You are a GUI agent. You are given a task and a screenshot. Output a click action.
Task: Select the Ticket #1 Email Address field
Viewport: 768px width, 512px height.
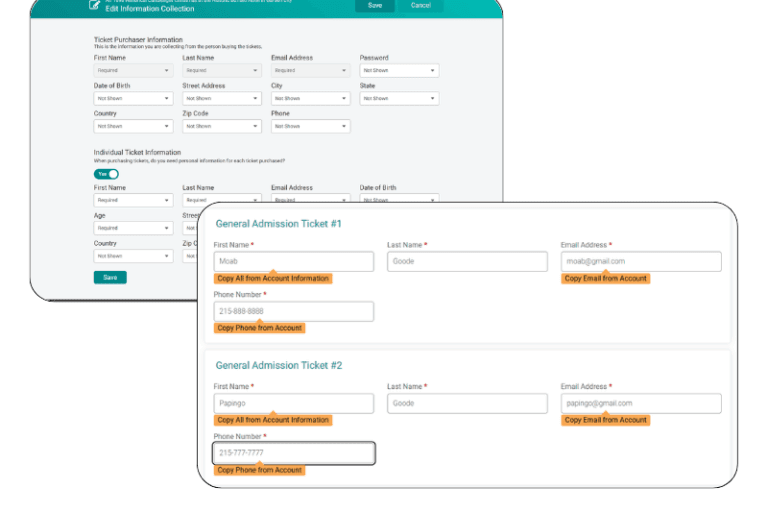[x=640, y=261]
